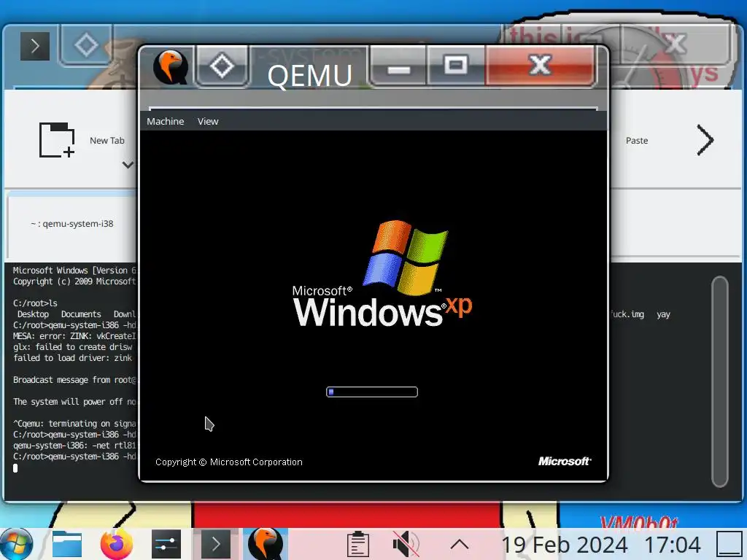Launch Firefox from the taskbar
This screenshot has height=560, width=747.
(116, 544)
